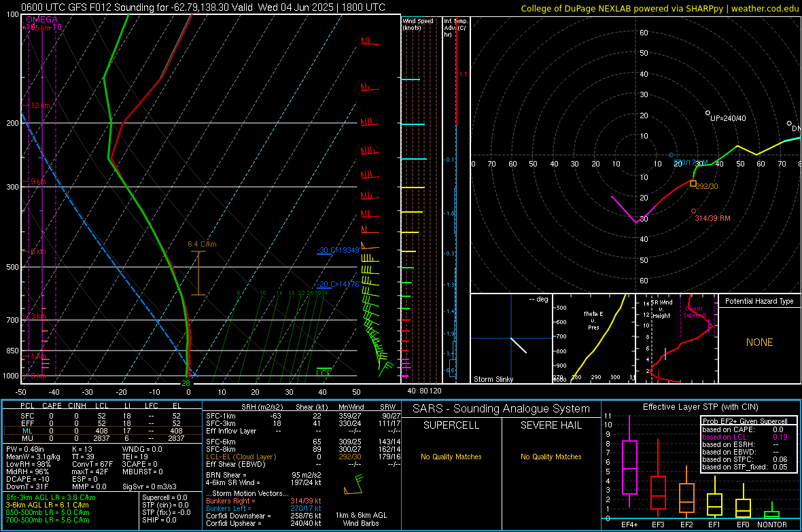
Task: Click the Supercell = 0.0 value
Action: pyautogui.click(x=164, y=497)
